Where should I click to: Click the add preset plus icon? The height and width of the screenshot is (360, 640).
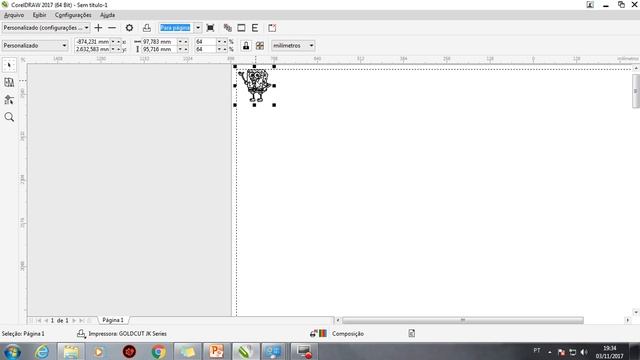[98, 28]
